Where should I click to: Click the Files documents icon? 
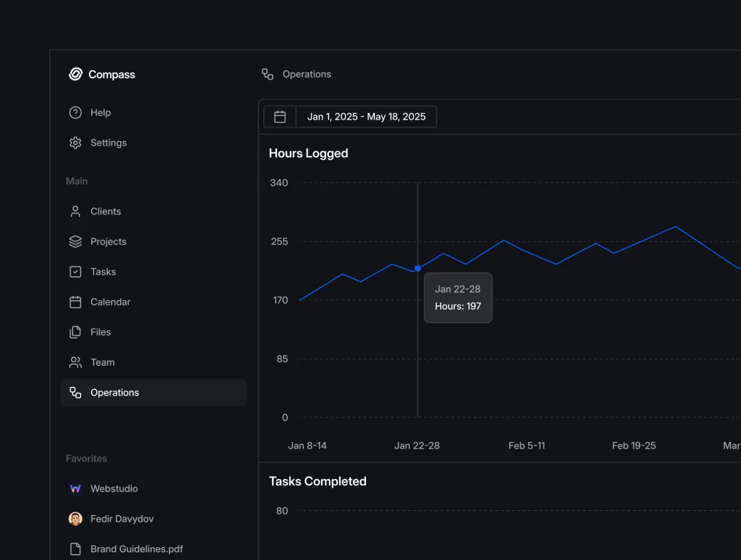(x=75, y=332)
